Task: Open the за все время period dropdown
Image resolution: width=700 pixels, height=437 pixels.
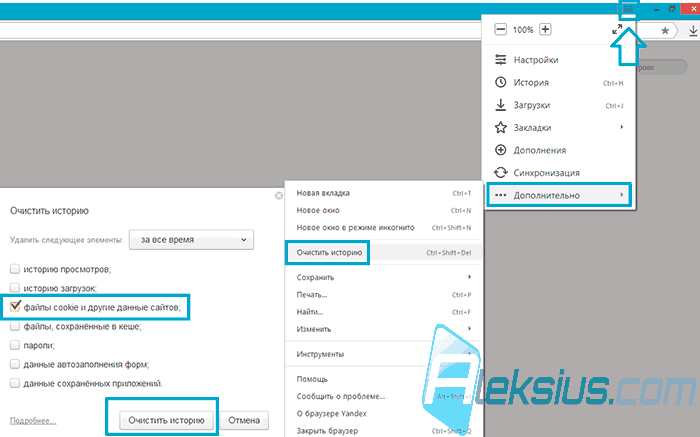Action: pyautogui.click(x=192, y=240)
